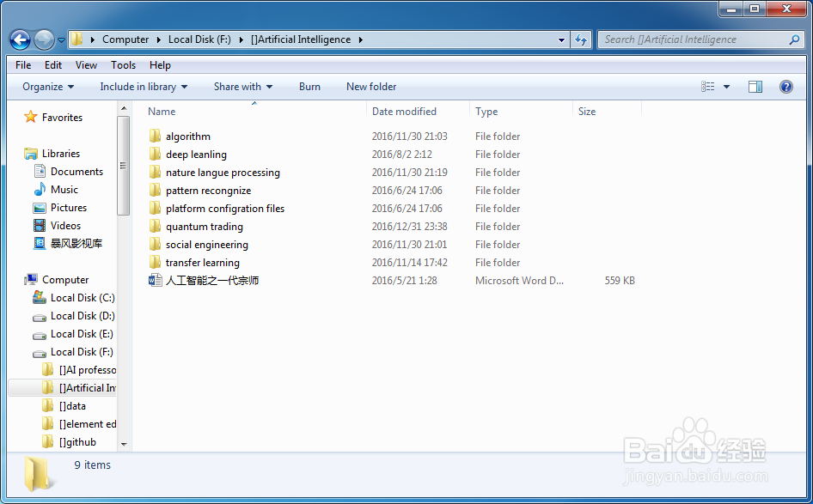Select the algorithm folder icon
The height and width of the screenshot is (504, 813).
(x=155, y=137)
